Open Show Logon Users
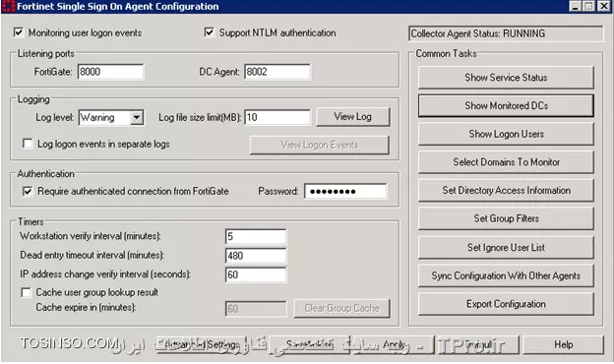The width and height of the screenshot is (614, 364). pyautogui.click(x=506, y=134)
